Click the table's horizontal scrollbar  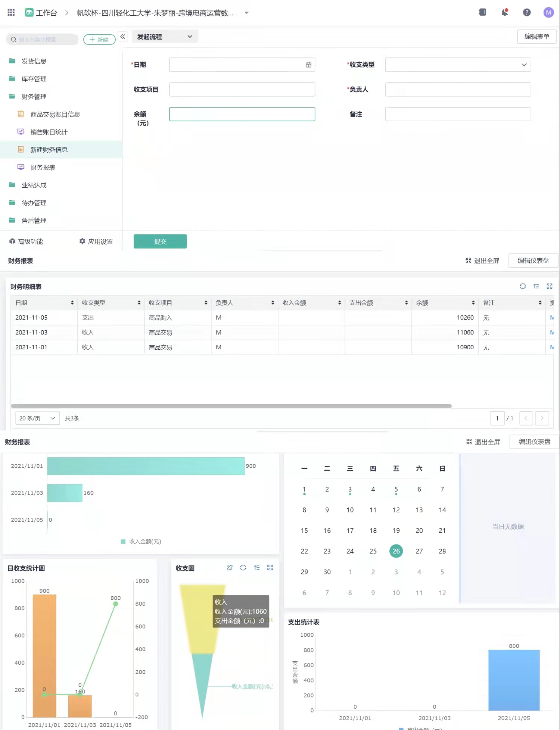pos(231,406)
